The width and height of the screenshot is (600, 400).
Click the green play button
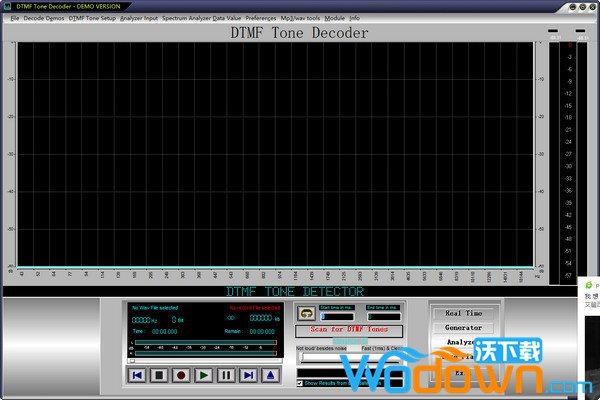[204, 375]
